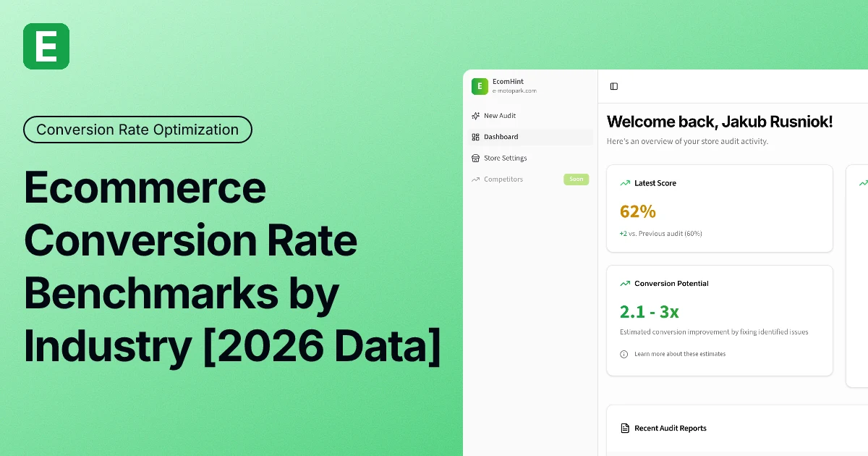Open Learn more about these estimates

click(680, 354)
